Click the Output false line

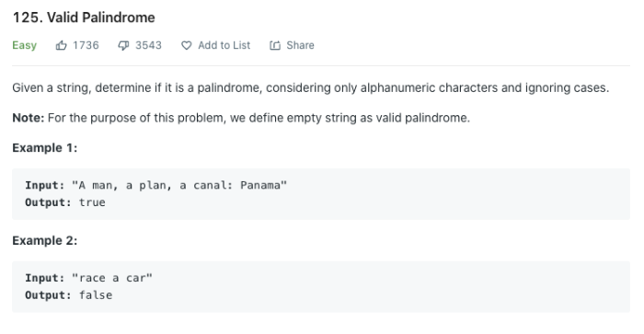(69, 295)
